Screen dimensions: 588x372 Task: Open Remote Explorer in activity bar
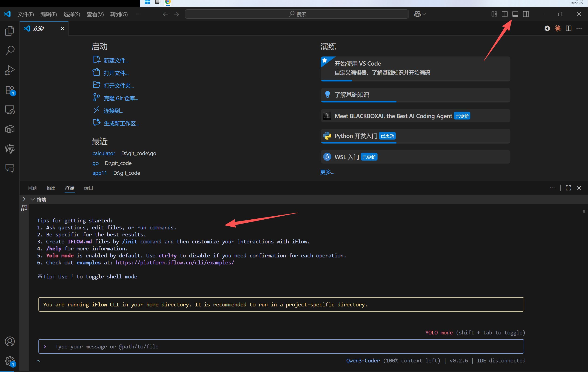(10, 110)
